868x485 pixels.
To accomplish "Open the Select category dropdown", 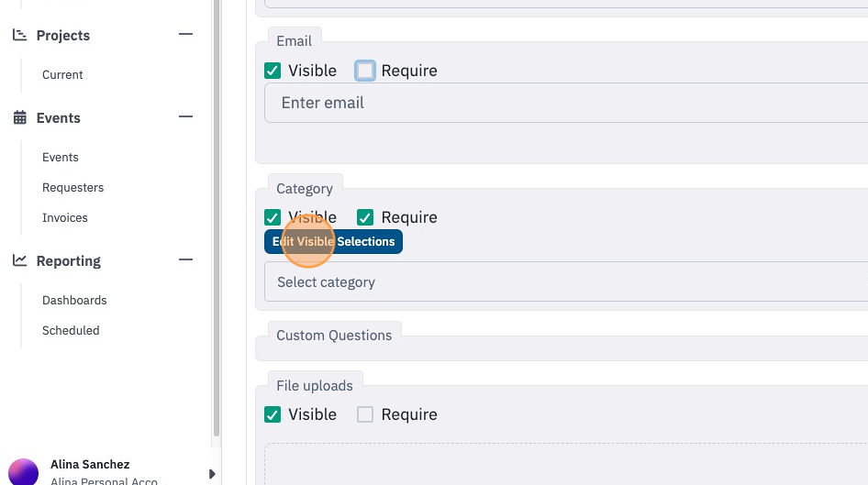I will coord(566,282).
